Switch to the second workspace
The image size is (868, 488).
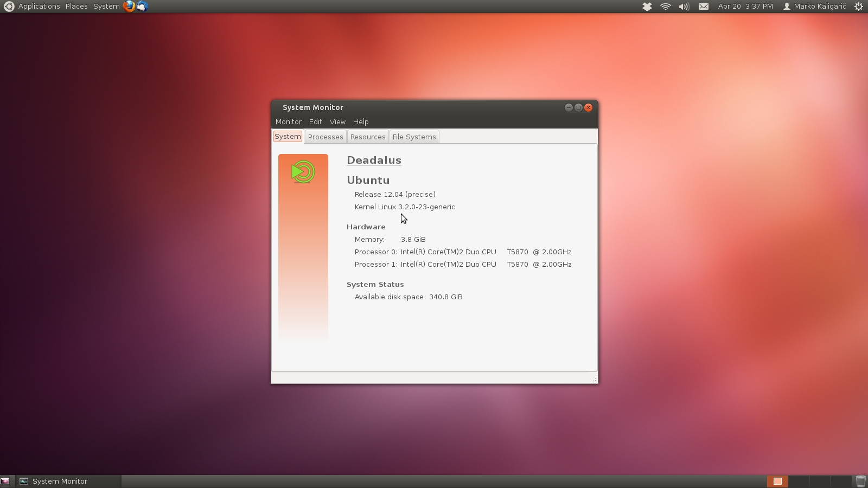point(799,481)
